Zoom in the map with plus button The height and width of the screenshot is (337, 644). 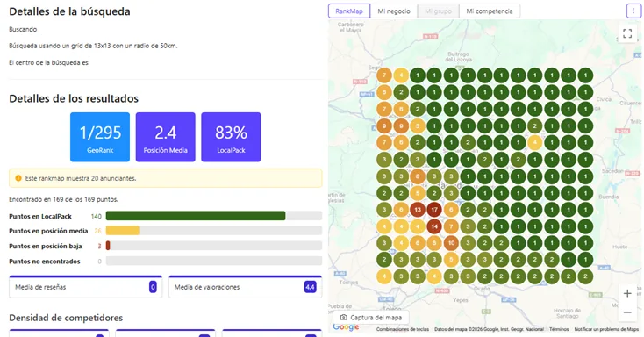(627, 293)
